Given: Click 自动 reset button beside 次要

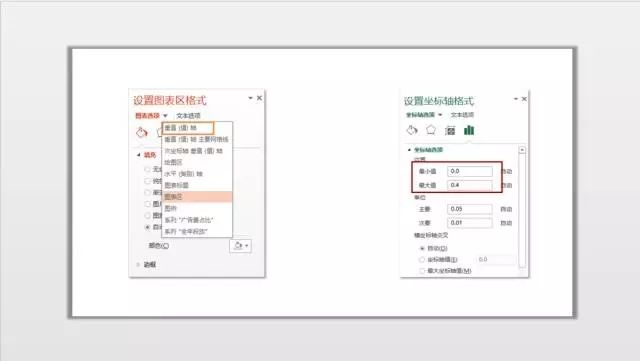Looking at the screenshot, I should [x=506, y=223].
